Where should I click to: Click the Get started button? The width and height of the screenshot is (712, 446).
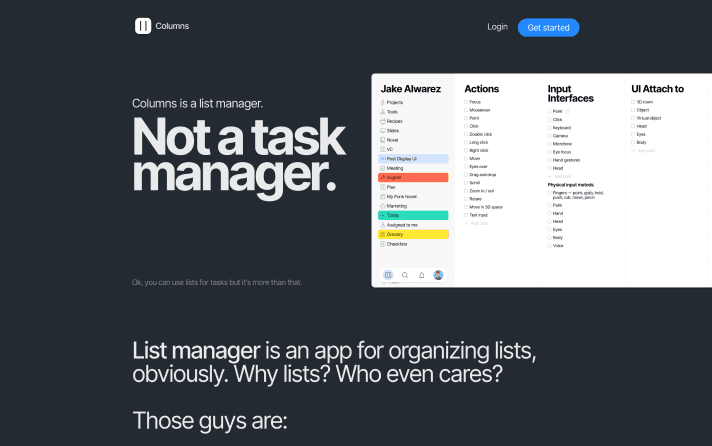pyautogui.click(x=549, y=28)
